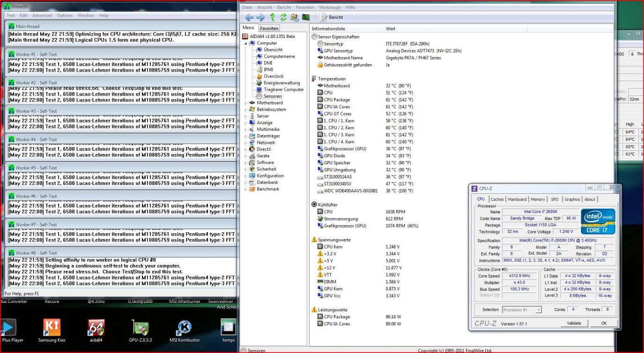Click the AIDA64 forward arrow toolbar icon
644x353 pixels.
coord(261,17)
